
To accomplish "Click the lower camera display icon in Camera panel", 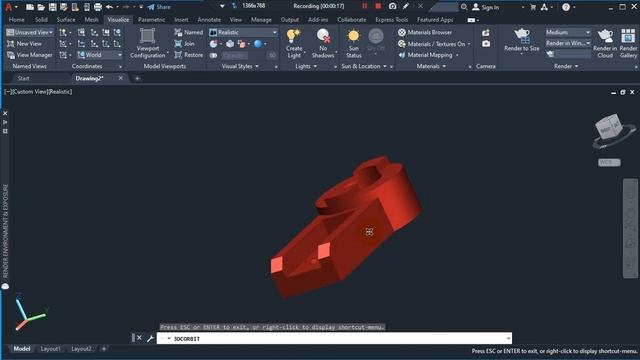I will pos(486,44).
